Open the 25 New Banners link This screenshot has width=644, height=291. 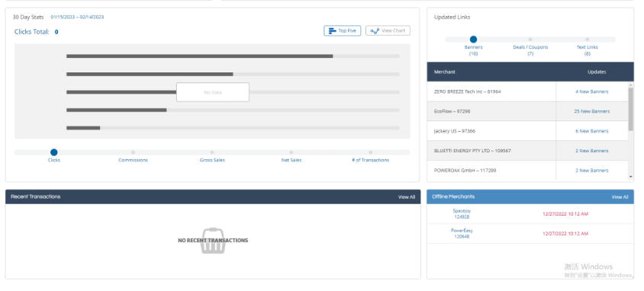point(592,111)
